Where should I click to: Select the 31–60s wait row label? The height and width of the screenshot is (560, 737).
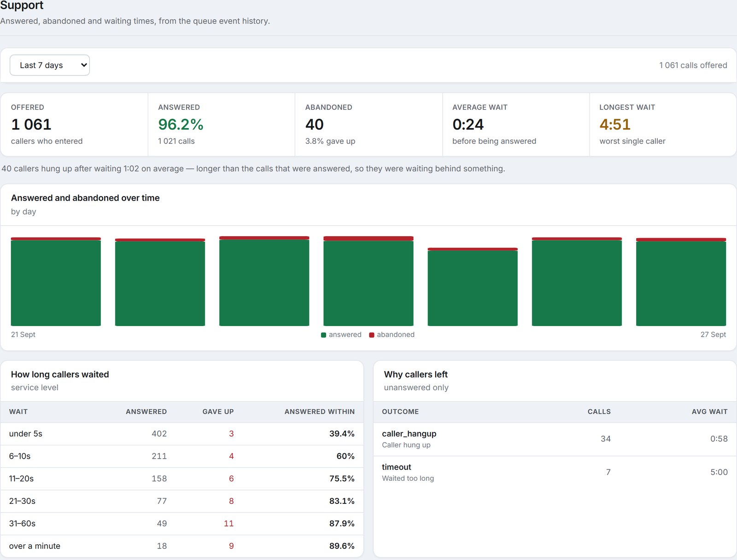(x=22, y=524)
